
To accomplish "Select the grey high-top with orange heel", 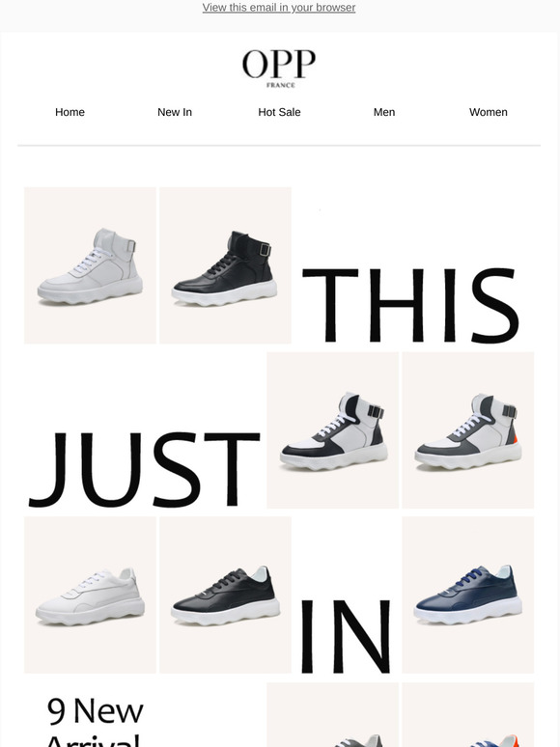I will click(468, 430).
